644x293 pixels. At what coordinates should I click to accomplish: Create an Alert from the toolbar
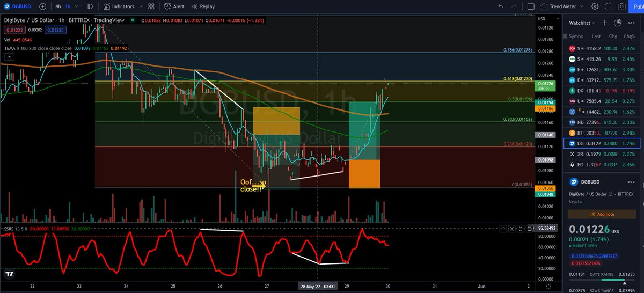[x=175, y=6]
